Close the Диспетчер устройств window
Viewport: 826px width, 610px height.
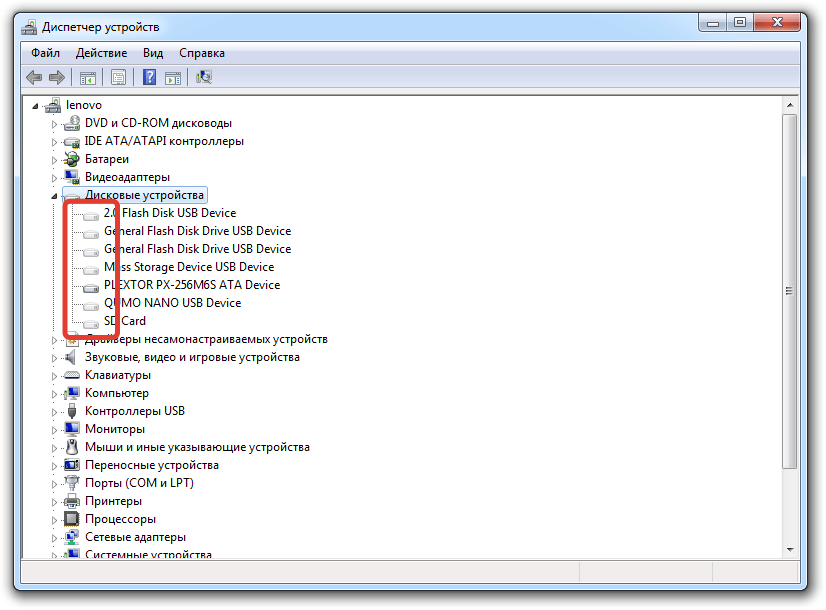pyautogui.click(x=777, y=23)
